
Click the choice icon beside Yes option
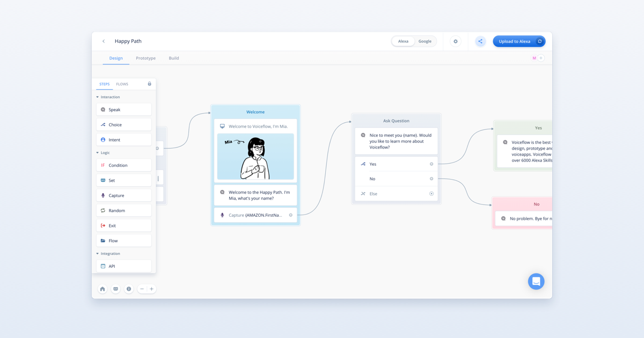[363, 164]
